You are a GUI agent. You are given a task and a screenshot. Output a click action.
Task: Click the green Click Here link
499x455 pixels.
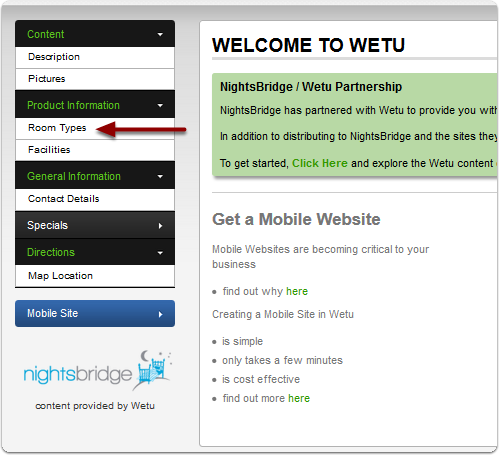pos(320,163)
